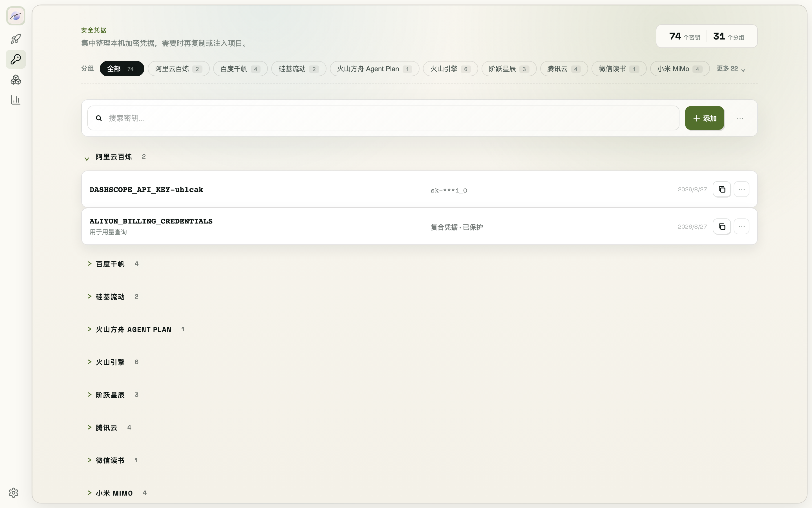Open the rocket launch sidebar page
The height and width of the screenshot is (508, 812).
point(16,39)
